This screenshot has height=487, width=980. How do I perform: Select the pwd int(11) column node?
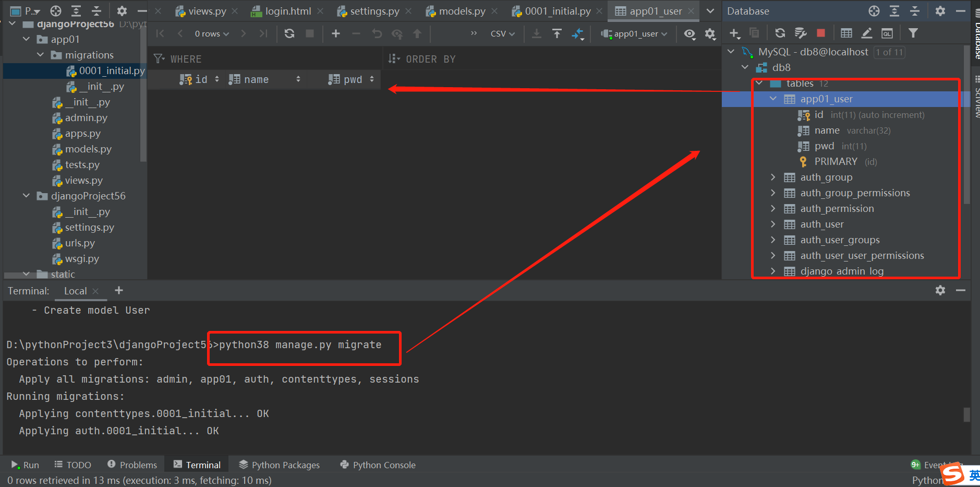click(x=832, y=146)
